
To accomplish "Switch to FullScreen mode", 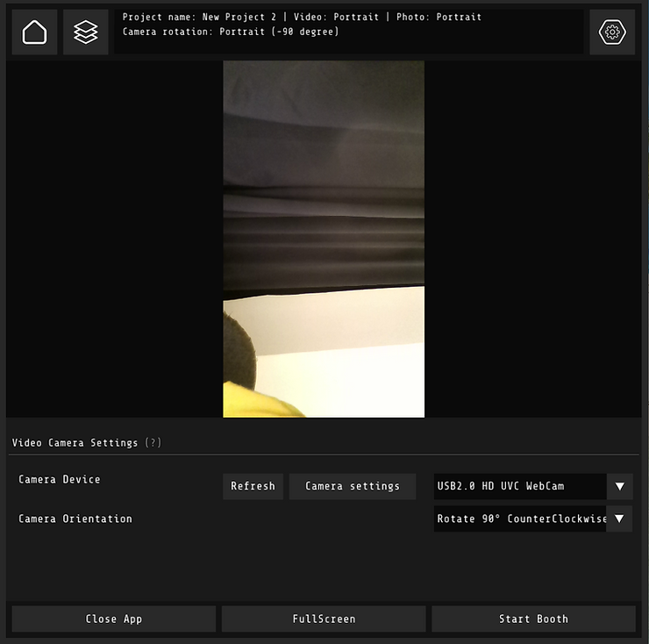I will click(324, 619).
